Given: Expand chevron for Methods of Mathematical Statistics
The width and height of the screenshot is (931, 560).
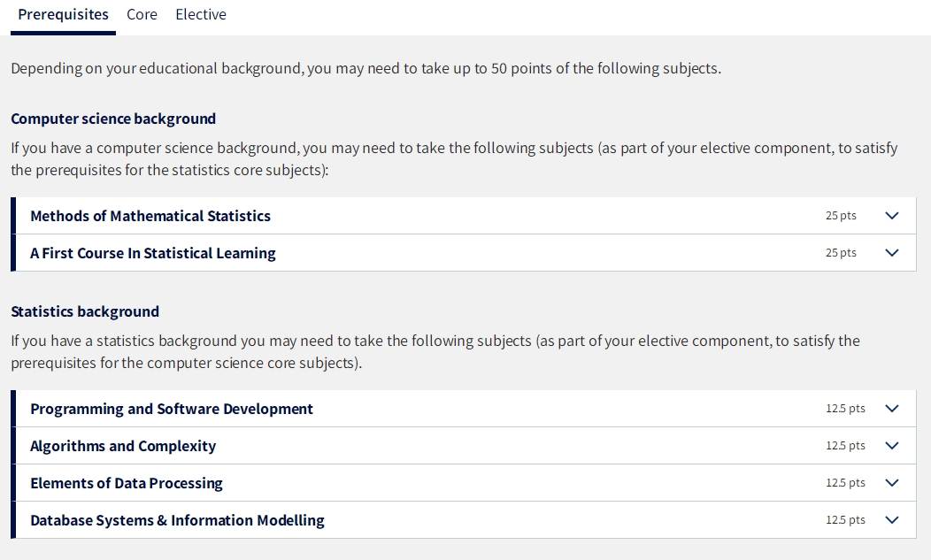Looking at the screenshot, I should pos(892,216).
